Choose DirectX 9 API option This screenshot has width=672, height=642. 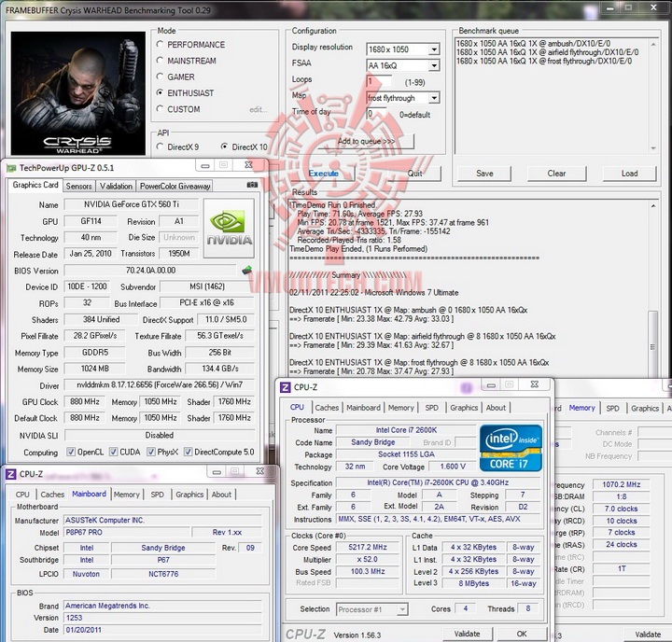(160, 147)
